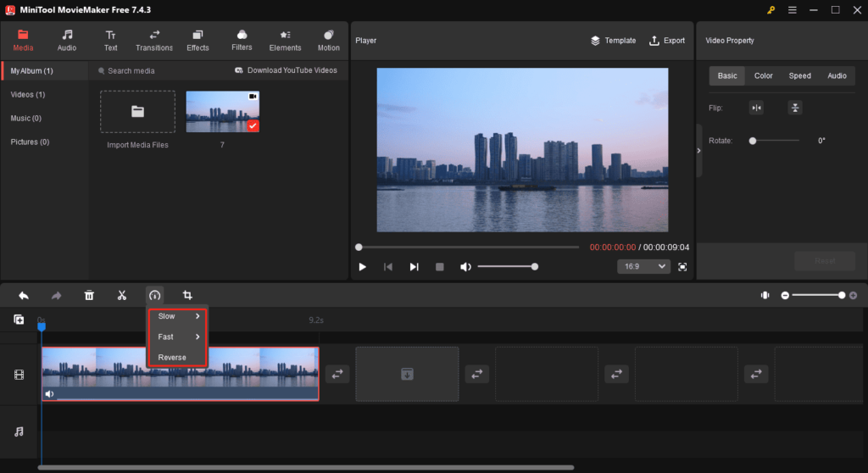
Task: Select Reverse from the speed menu
Action: (x=172, y=358)
